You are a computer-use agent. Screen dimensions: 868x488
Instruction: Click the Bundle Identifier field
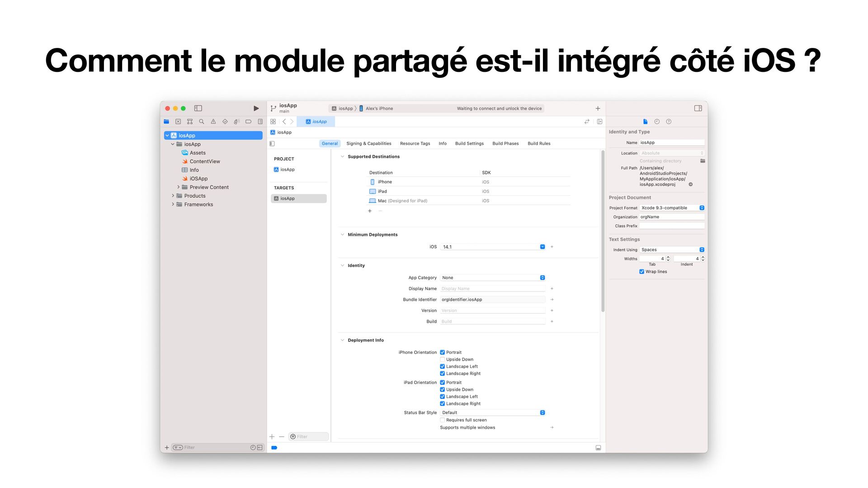click(493, 300)
